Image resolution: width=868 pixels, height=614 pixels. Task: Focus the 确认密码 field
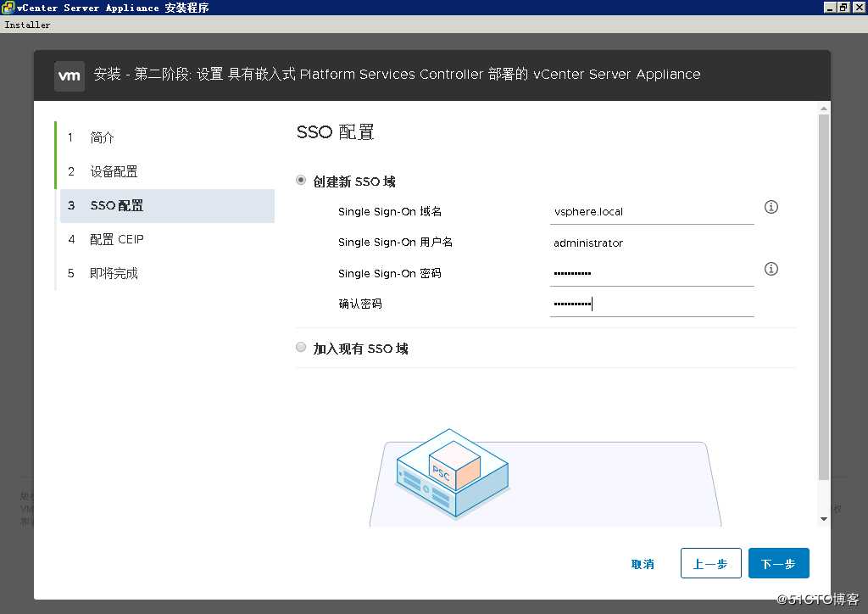coord(652,304)
